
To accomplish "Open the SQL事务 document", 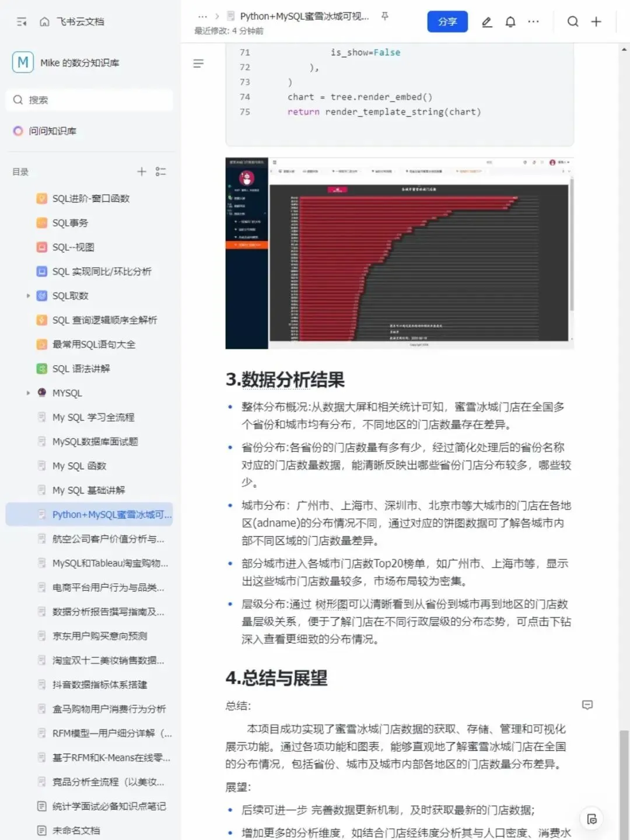I will (70, 223).
